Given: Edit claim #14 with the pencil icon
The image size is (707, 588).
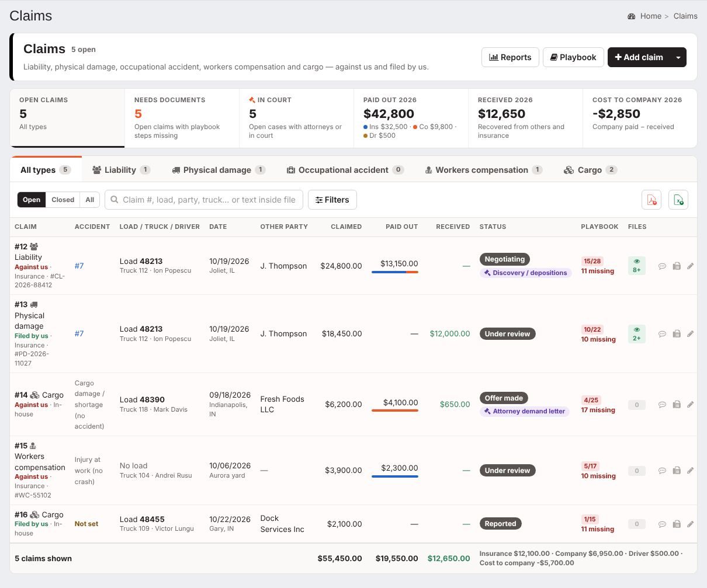Looking at the screenshot, I should (690, 405).
